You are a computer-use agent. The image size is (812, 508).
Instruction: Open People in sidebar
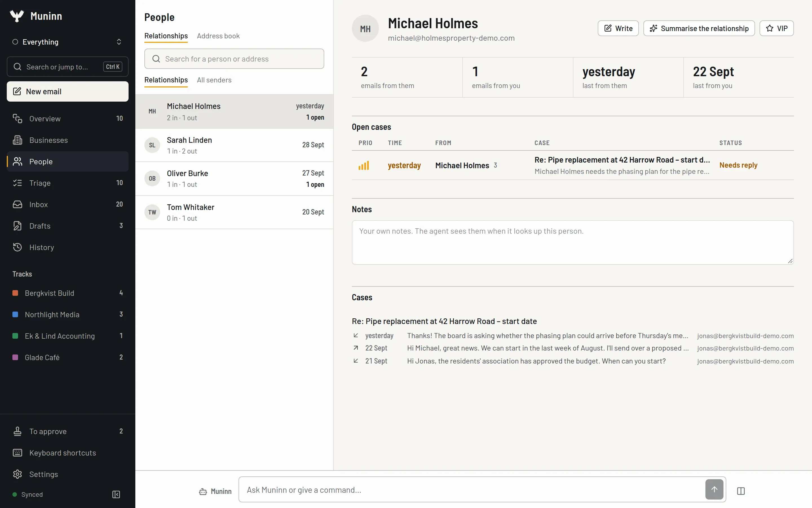pos(67,162)
